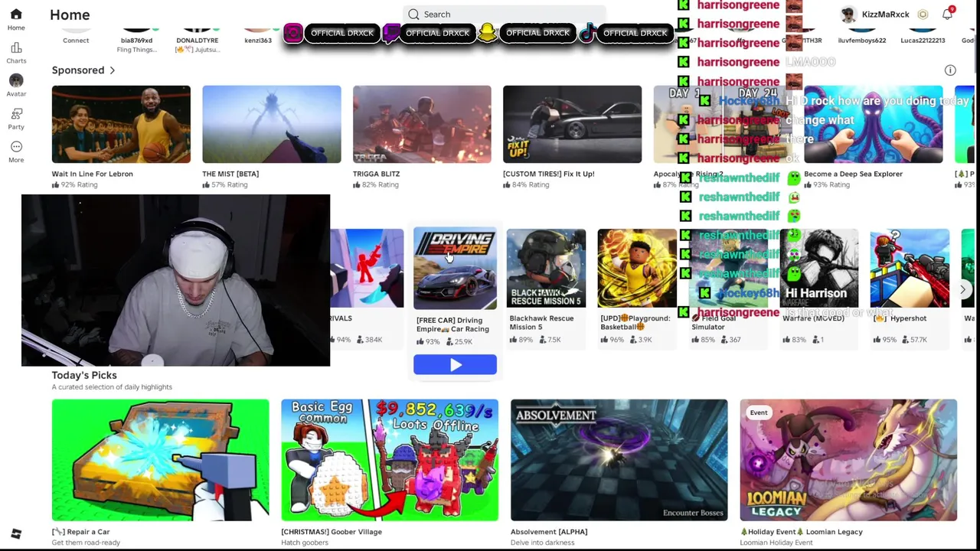Open the Avatar sidebar icon

pos(16,80)
